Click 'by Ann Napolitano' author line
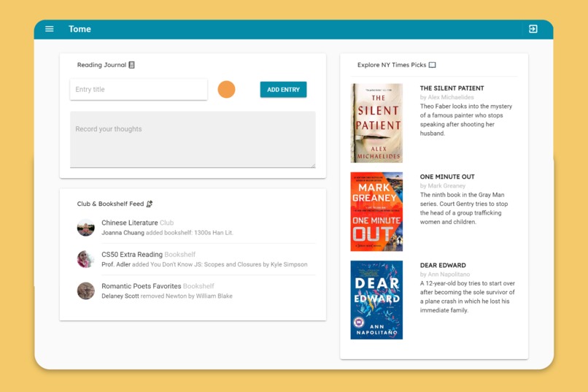This screenshot has height=392, width=588. tap(445, 274)
